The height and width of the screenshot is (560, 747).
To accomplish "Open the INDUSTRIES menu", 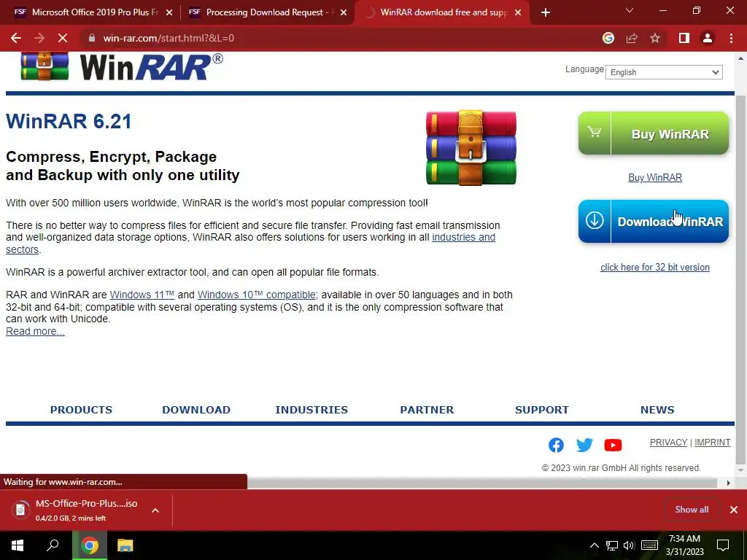I will coord(311,410).
